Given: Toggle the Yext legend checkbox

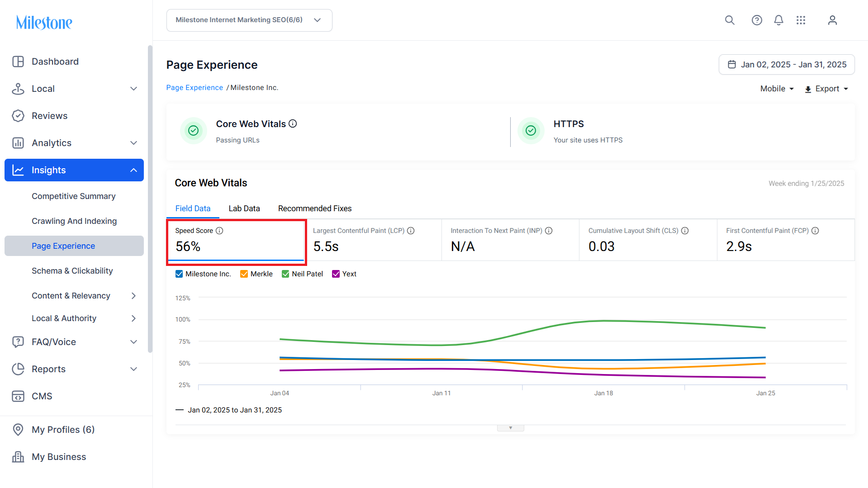Looking at the screenshot, I should pyautogui.click(x=336, y=274).
